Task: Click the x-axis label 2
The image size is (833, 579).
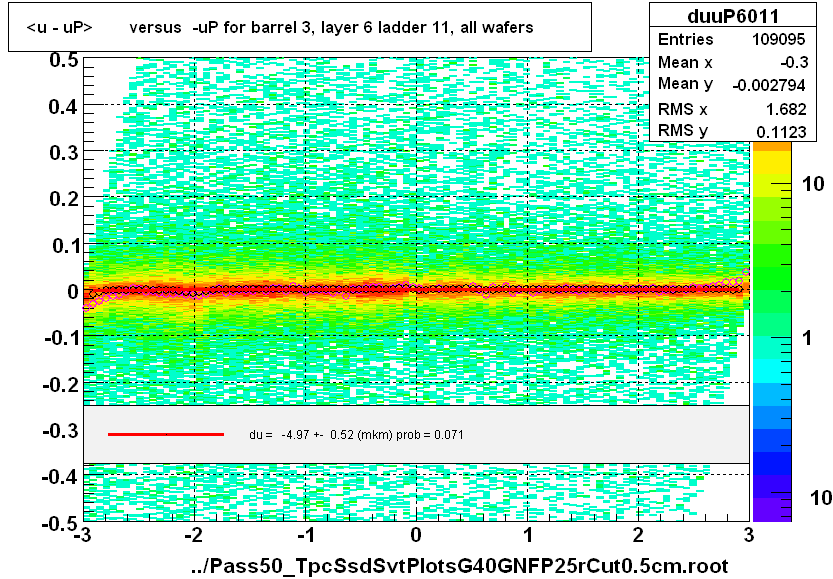Action: [x=638, y=535]
